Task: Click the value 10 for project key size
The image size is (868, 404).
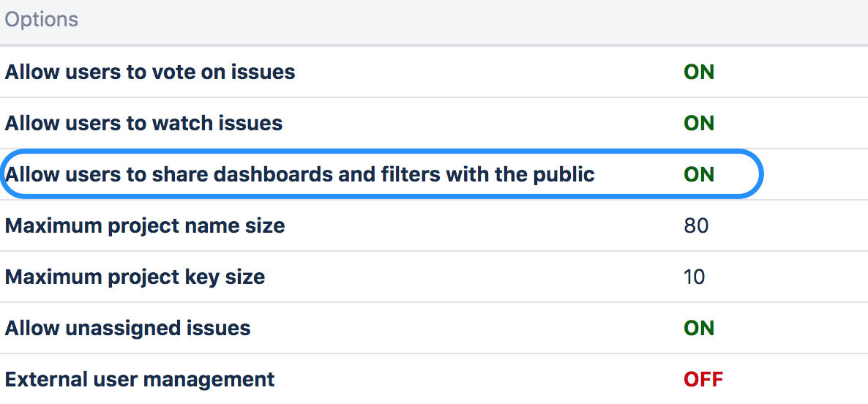Action: tap(694, 277)
